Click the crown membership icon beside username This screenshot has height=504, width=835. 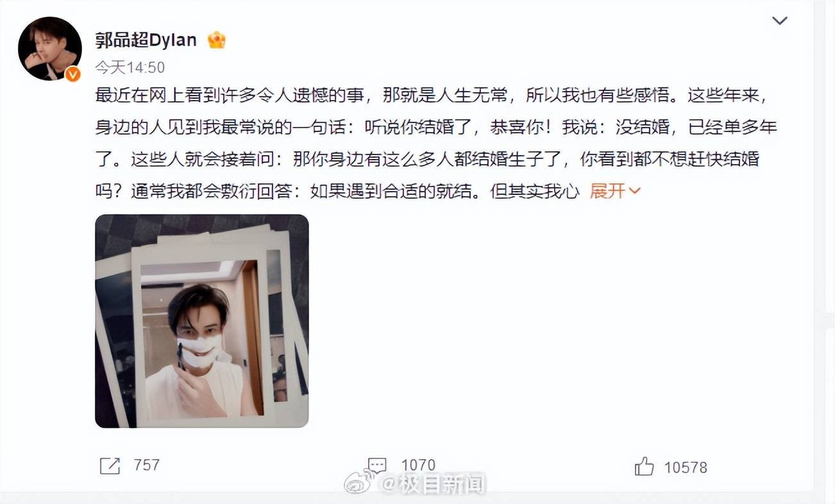coord(217,40)
